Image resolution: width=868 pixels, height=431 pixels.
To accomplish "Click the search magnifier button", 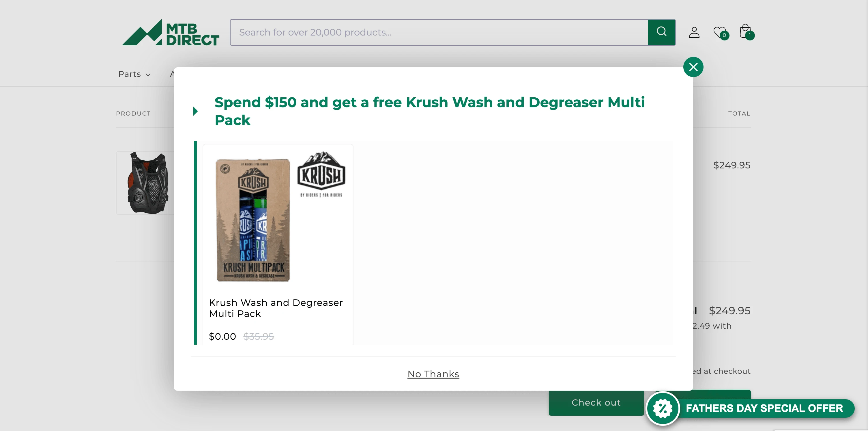I will (x=661, y=32).
